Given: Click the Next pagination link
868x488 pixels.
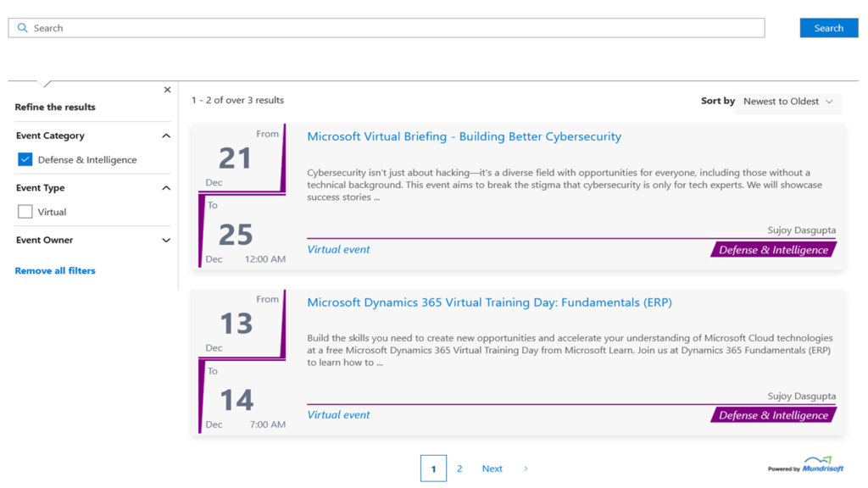Looking at the screenshot, I should click(x=492, y=469).
